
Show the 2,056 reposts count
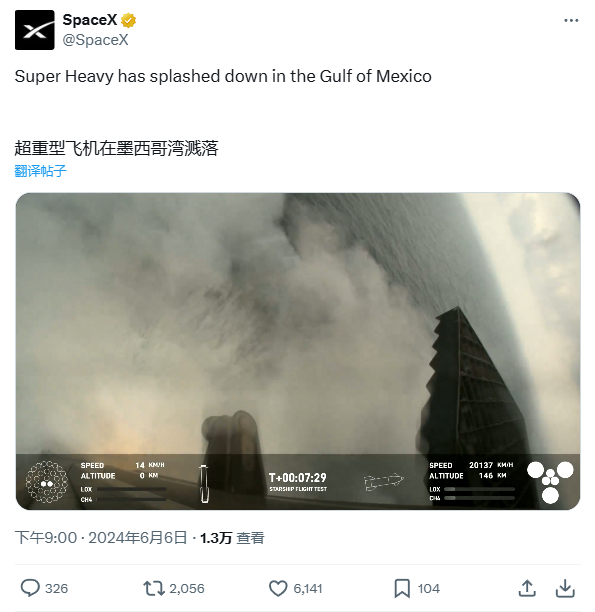[x=187, y=589]
